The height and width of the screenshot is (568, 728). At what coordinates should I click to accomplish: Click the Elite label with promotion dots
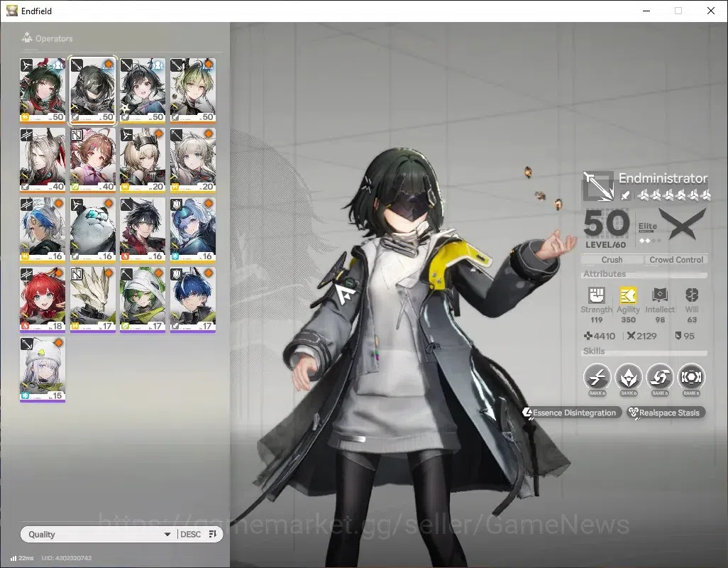click(648, 231)
